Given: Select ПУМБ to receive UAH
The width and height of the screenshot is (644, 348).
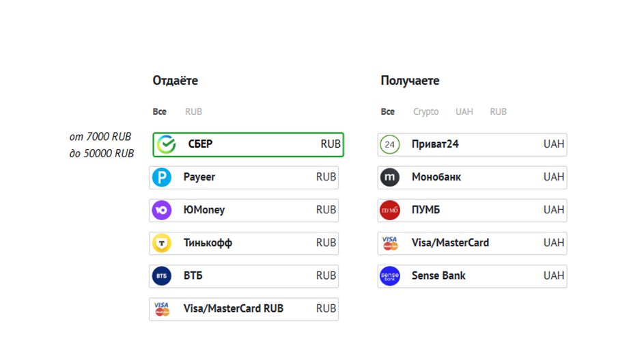Looking at the screenshot, I should click(473, 210).
